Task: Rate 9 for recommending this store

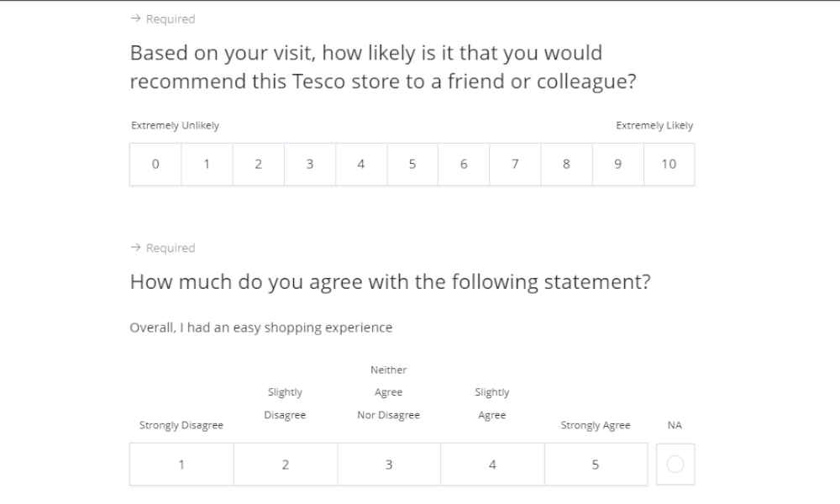Action: (617, 165)
